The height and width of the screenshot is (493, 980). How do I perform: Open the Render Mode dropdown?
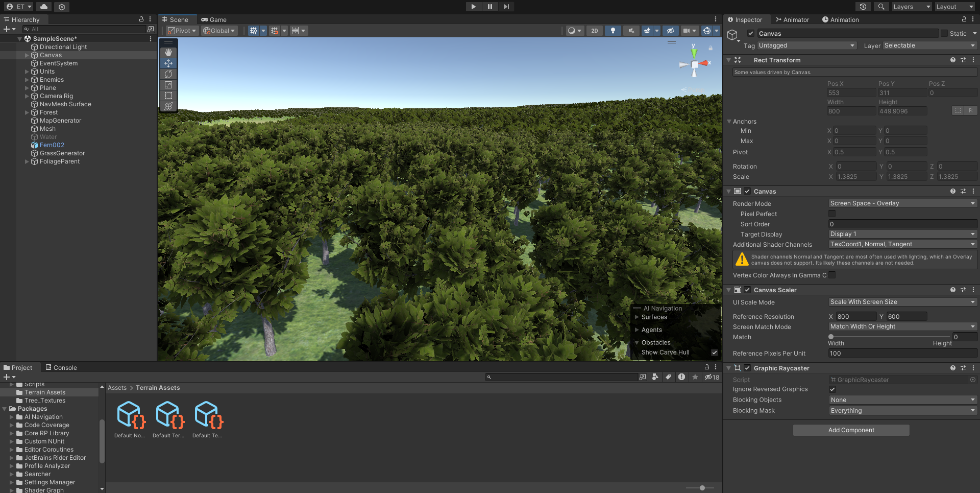pos(902,203)
